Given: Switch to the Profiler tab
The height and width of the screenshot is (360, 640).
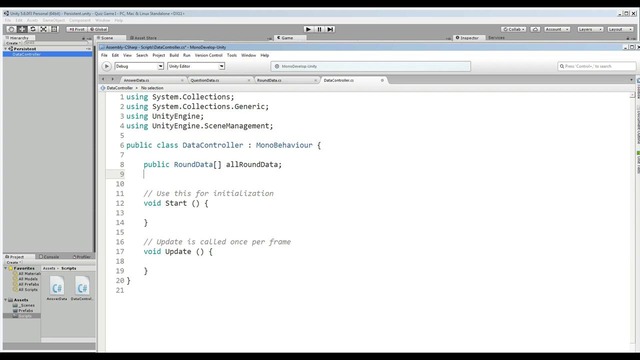Looking at the screenshot, I should coord(83,257).
